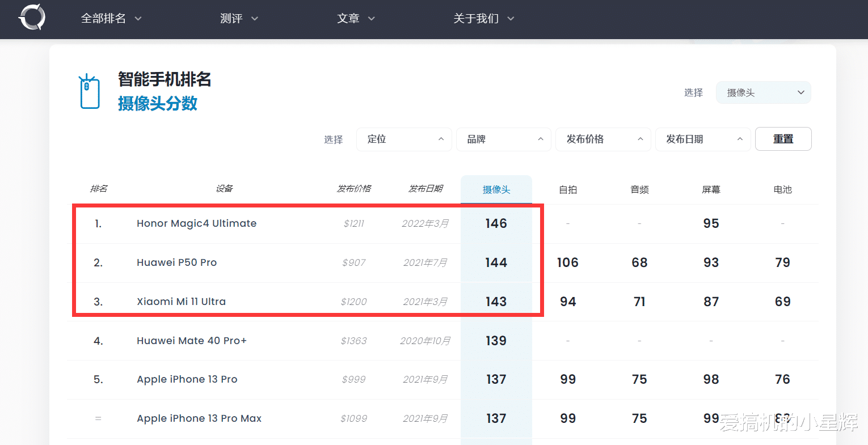The width and height of the screenshot is (868, 445).
Task: Open the 定位 filter dropdown
Action: pos(404,139)
